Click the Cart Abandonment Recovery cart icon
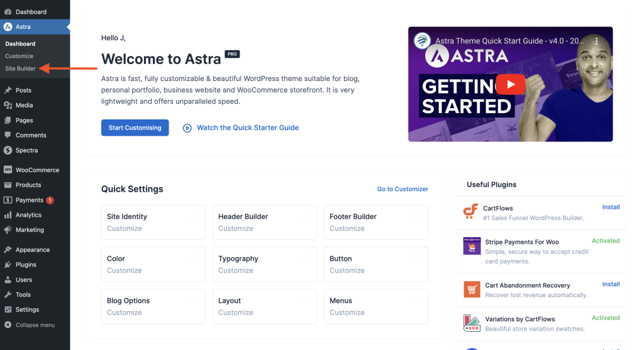The image size is (644, 350). coord(472,289)
